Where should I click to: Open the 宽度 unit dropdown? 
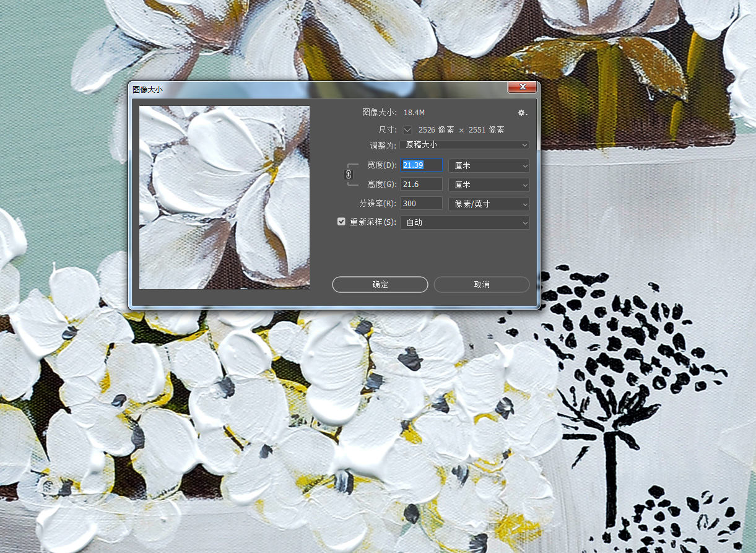tap(489, 165)
